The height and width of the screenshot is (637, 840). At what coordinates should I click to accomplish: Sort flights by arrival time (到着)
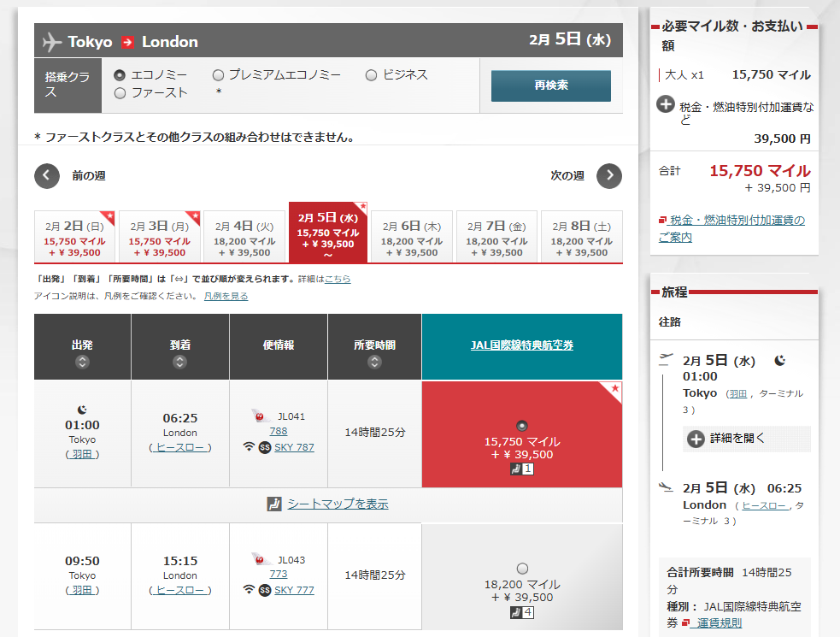(179, 362)
